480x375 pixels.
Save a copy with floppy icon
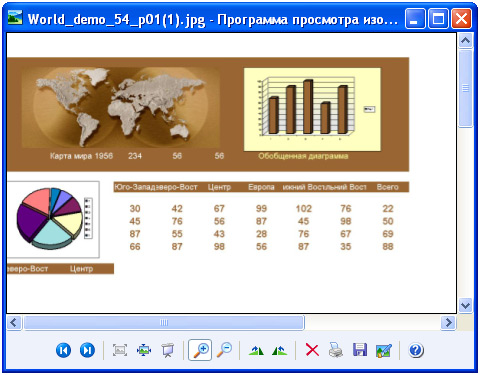click(x=360, y=350)
